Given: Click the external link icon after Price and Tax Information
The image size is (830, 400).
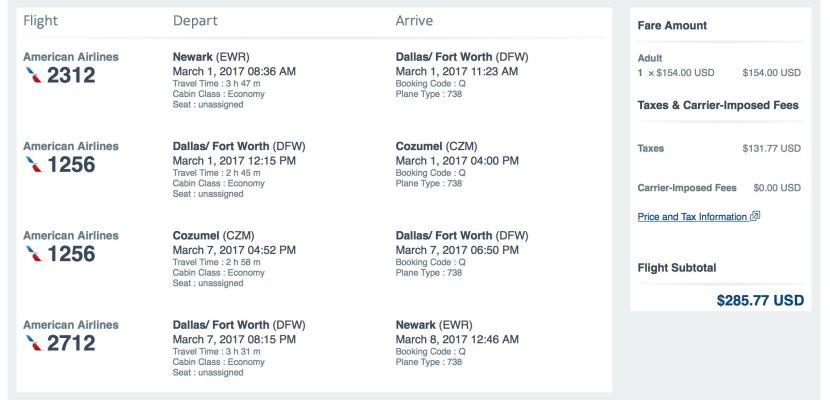Looking at the screenshot, I should coord(755,216).
